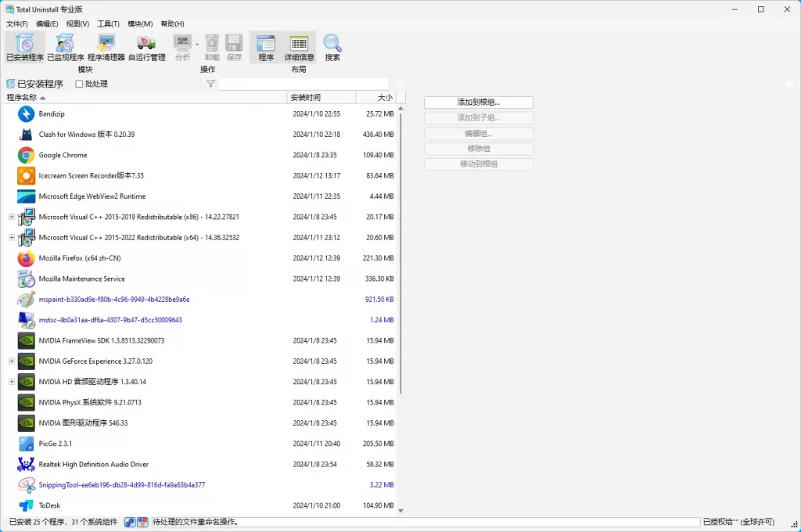This screenshot has width=801, height=532.
Task: Click the program list scrollbar thumb
Action: pyautogui.click(x=400, y=253)
